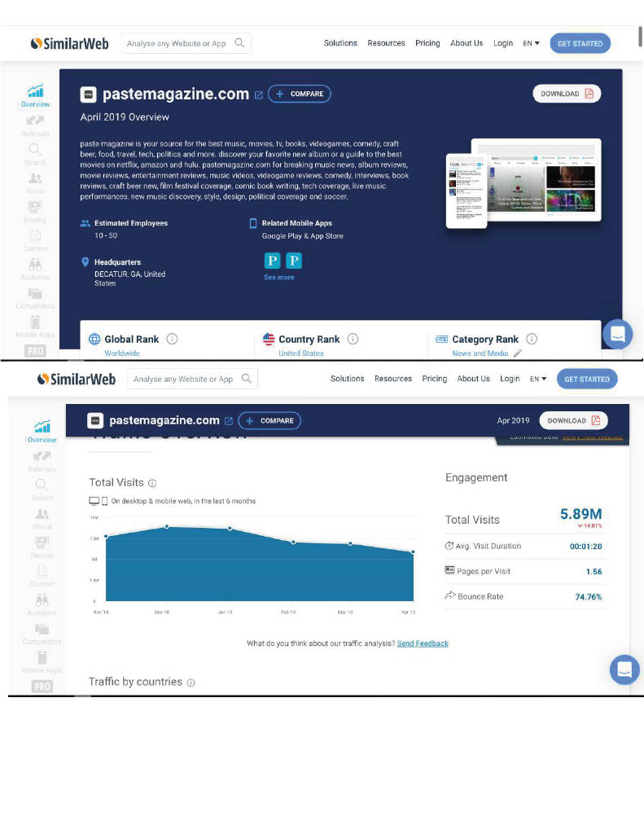Open Resources menu in upper navbar
Screen dimensions: 644x834
click(x=386, y=43)
